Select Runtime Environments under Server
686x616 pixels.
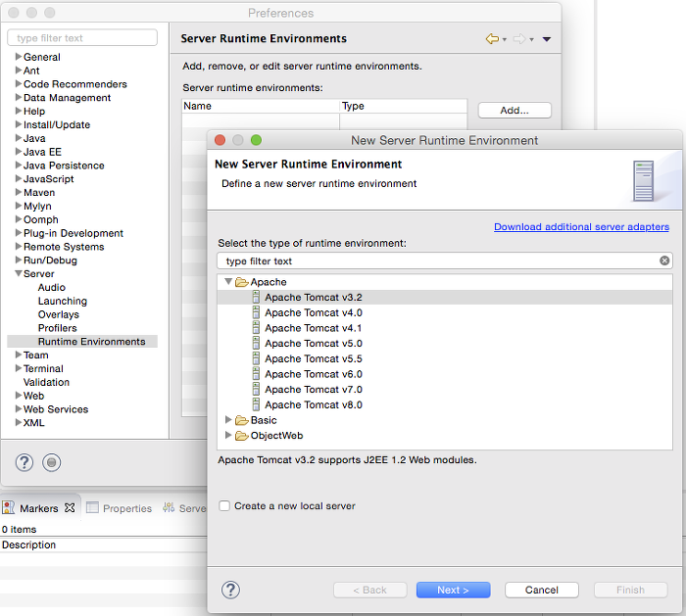pyautogui.click(x=91, y=342)
